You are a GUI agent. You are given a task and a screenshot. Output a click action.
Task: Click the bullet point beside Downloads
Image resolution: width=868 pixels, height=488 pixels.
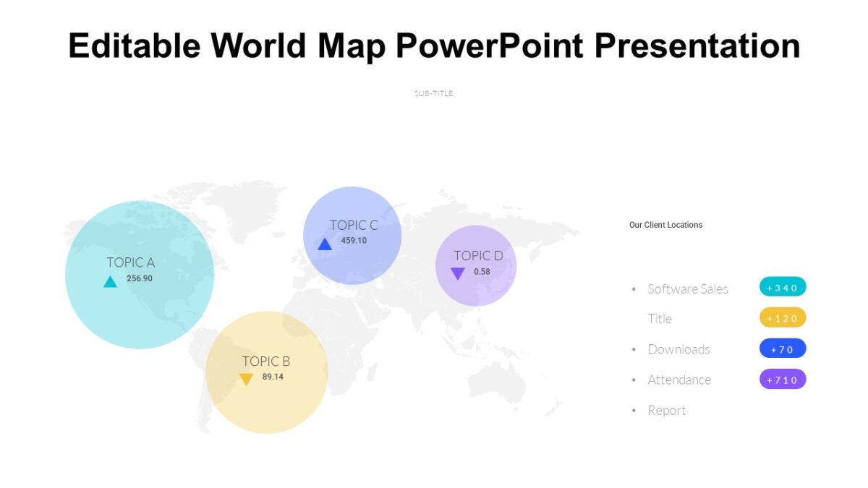coord(634,349)
